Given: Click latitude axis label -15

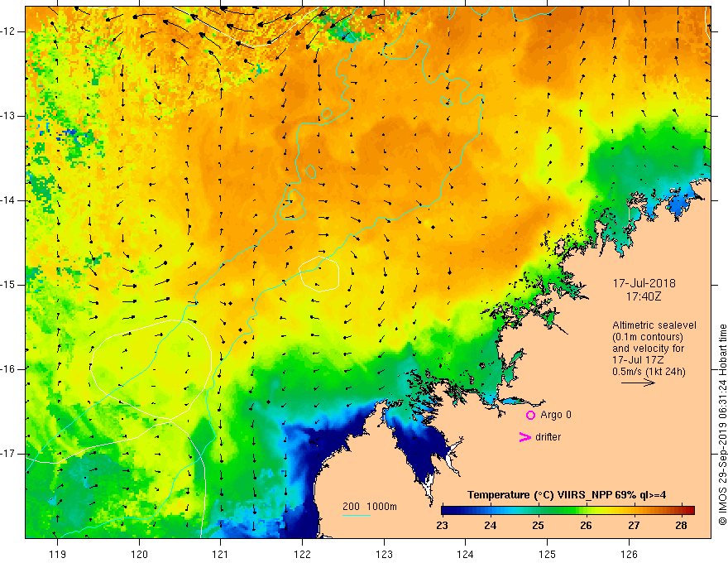Looking at the screenshot, I should (x=9, y=284).
